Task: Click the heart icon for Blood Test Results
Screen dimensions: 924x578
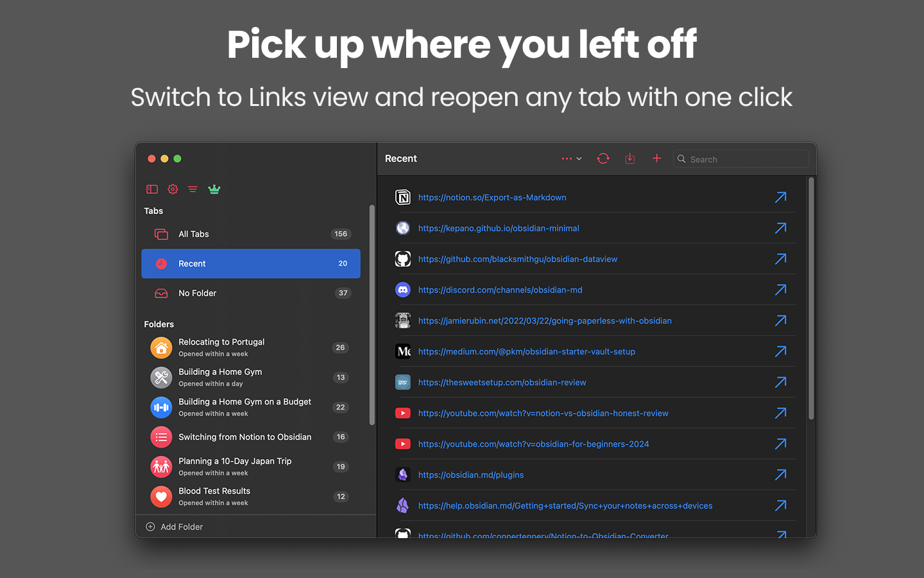Action: pos(161,496)
